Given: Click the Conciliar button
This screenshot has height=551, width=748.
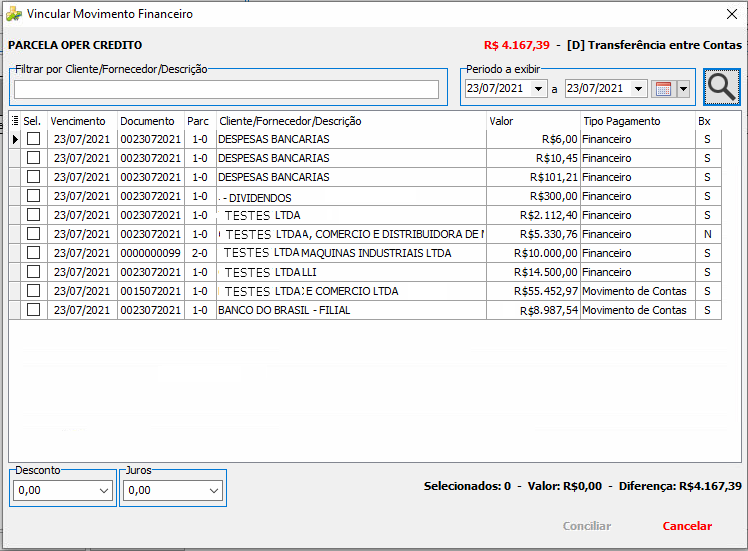Looking at the screenshot, I should click(587, 526).
